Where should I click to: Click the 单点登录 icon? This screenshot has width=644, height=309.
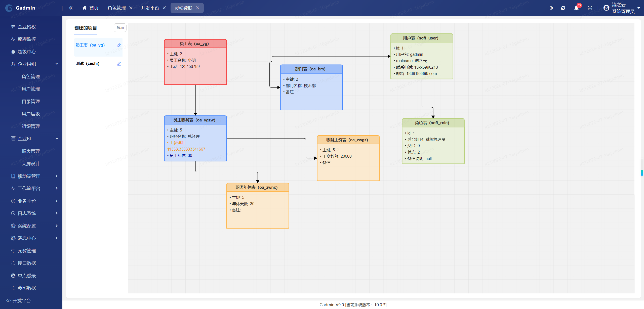pos(13,276)
